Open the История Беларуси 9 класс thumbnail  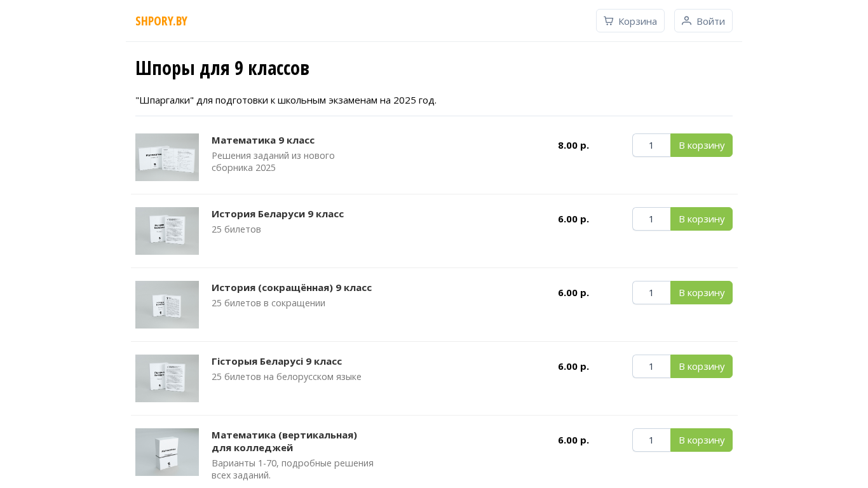167,231
